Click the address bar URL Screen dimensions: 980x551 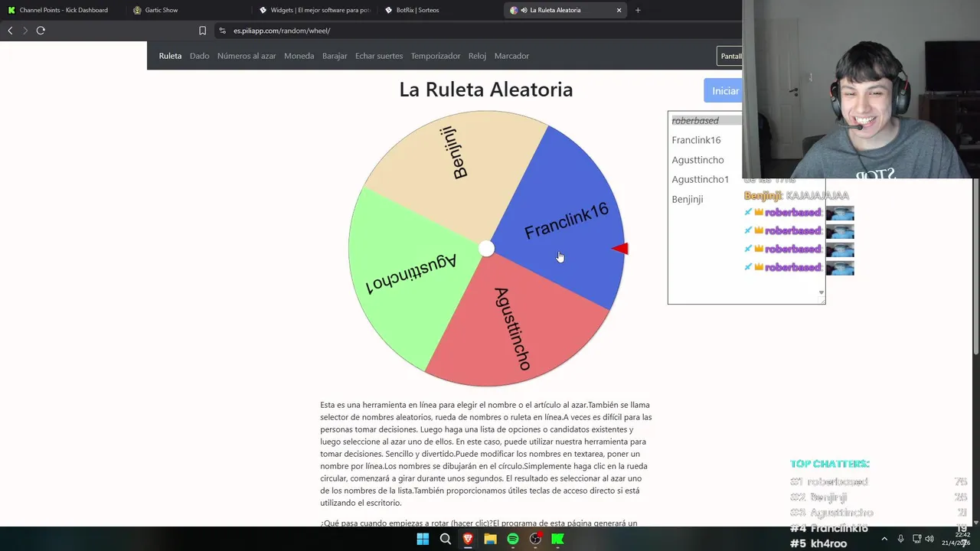282,31
